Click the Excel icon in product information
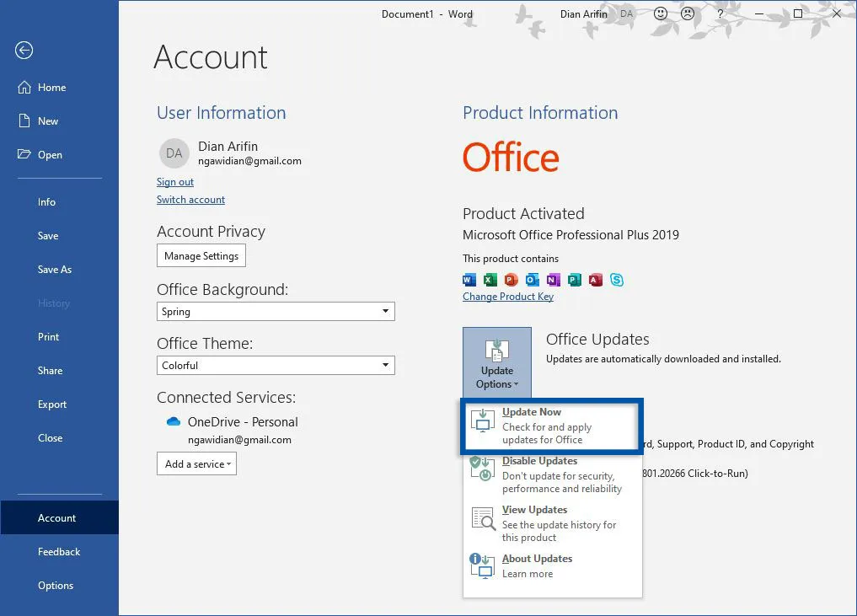The width and height of the screenshot is (857, 616). pos(490,280)
